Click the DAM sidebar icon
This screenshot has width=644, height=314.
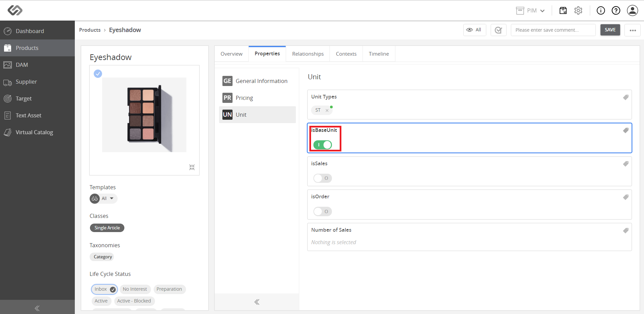(8, 65)
